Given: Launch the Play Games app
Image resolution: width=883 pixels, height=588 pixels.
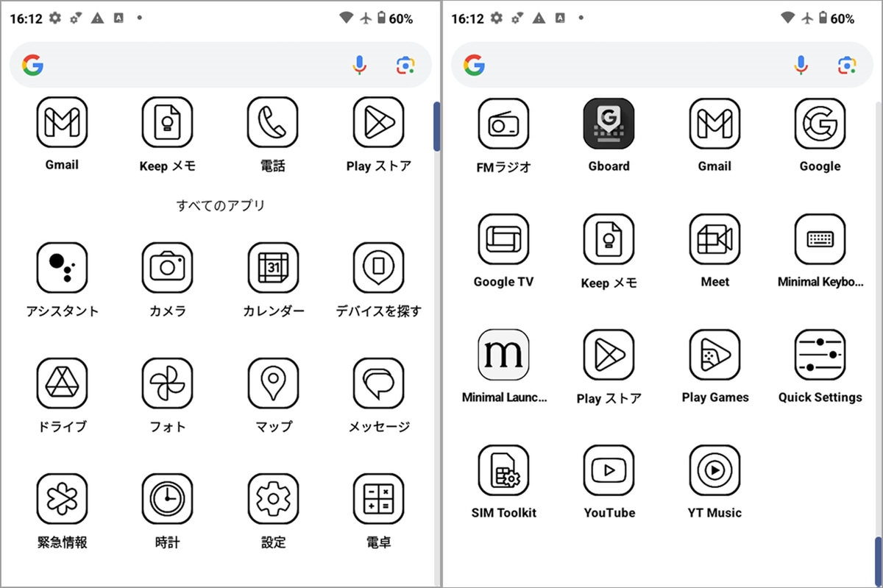Looking at the screenshot, I should point(714,355).
